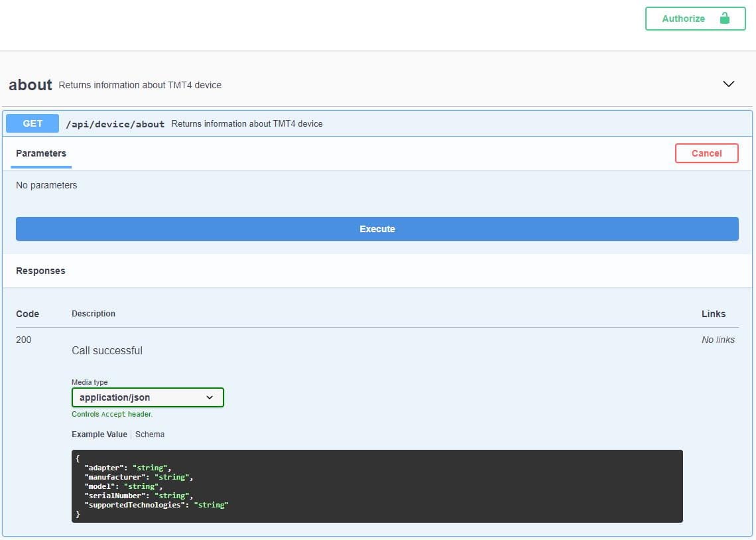The image size is (756, 540).
Task: Click the blue GET method badge
Action: click(x=32, y=123)
